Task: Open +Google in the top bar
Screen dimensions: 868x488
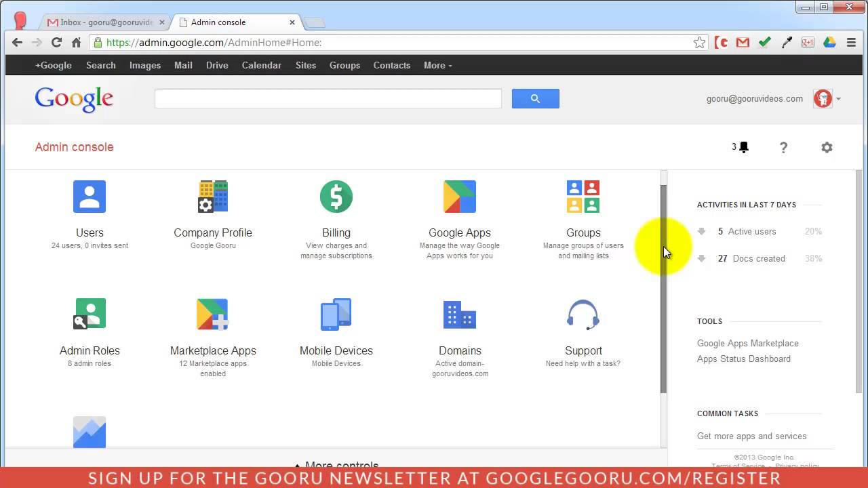Action: pos(54,65)
